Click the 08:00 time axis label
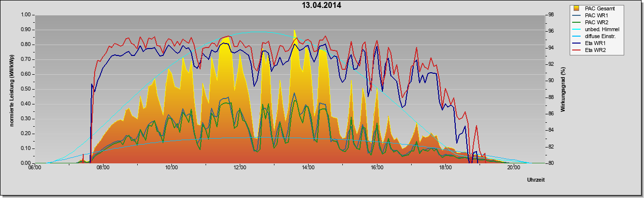This screenshot has height=198, width=644. pos(103,168)
